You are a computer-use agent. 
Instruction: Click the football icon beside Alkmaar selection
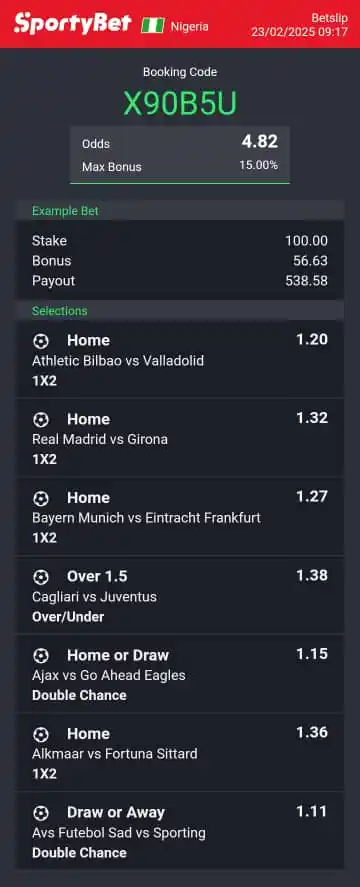click(x=41, y=734)
